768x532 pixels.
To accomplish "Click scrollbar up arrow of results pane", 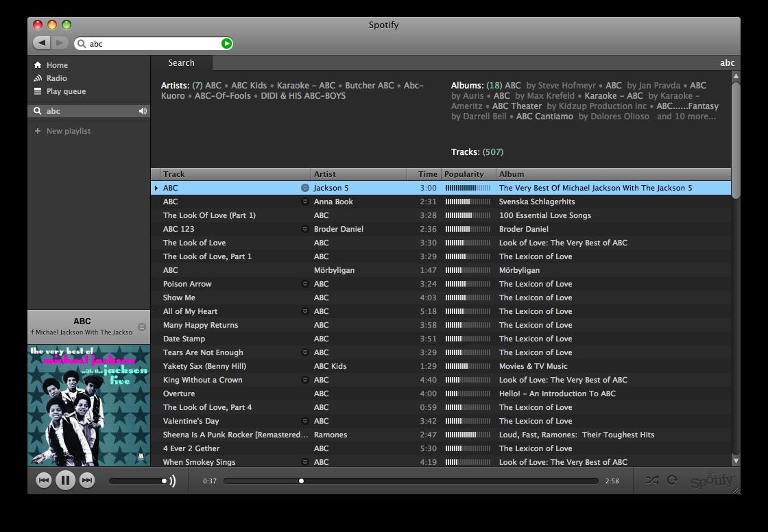I will coord(735,76).
